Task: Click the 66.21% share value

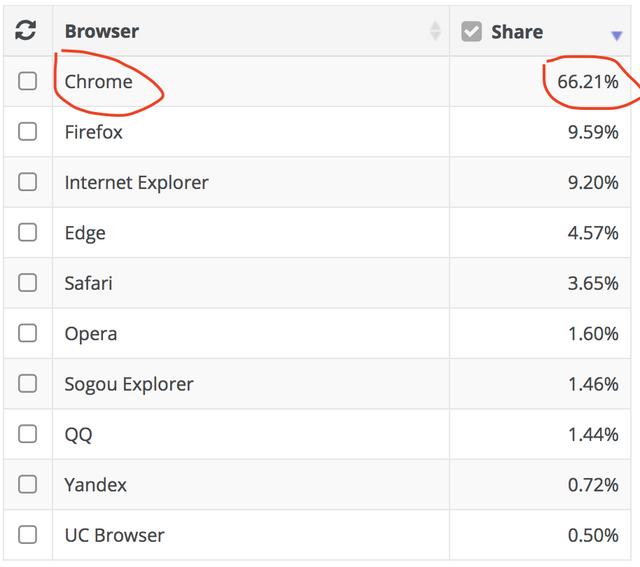Action: [x=588, y=82]
